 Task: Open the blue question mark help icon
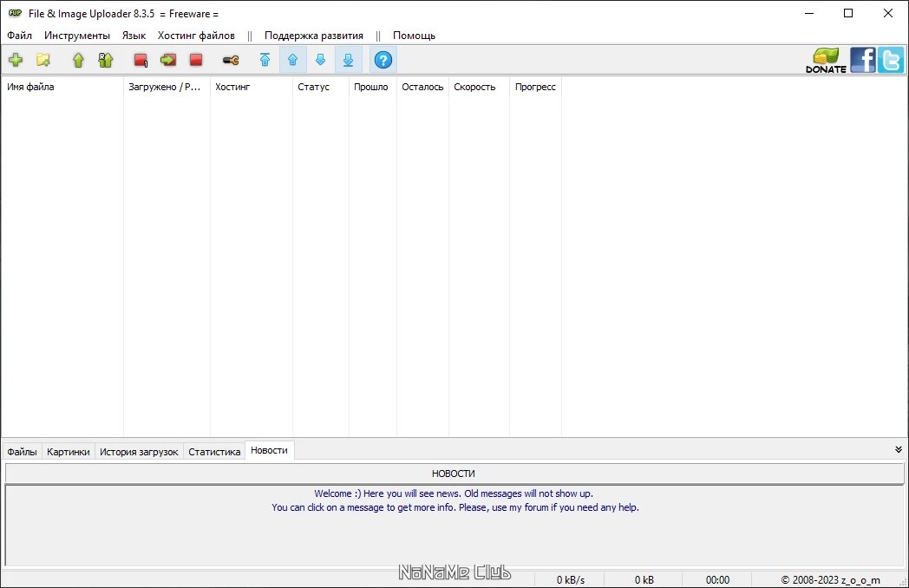383,60
